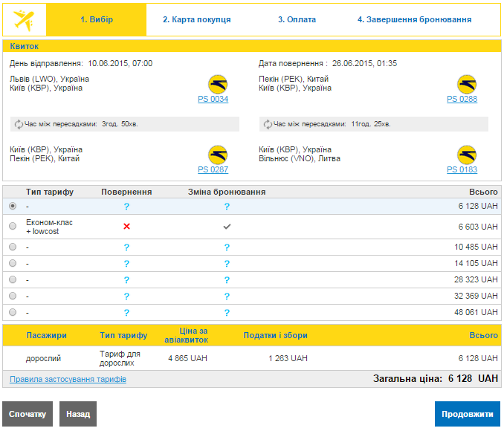The height and width of the screenshot is (431, 504).
Task: Select the 28 323 UAH fare radio button
Action: [13, 279]
